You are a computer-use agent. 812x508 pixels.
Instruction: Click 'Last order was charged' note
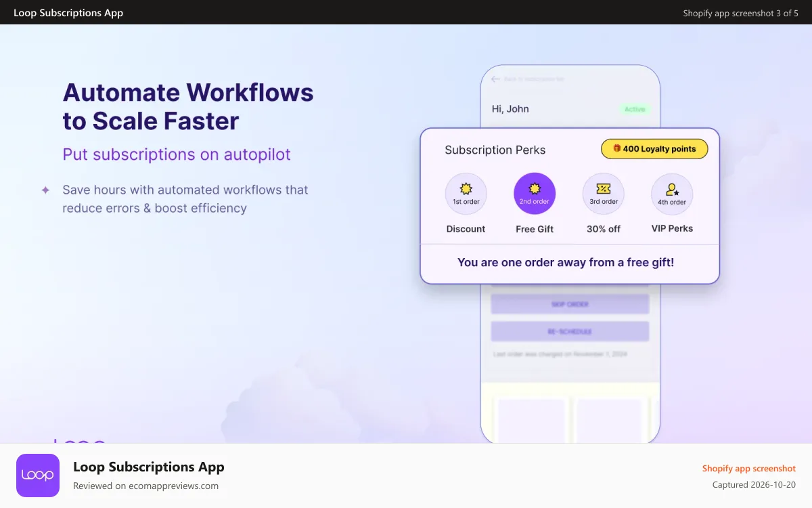560,354
